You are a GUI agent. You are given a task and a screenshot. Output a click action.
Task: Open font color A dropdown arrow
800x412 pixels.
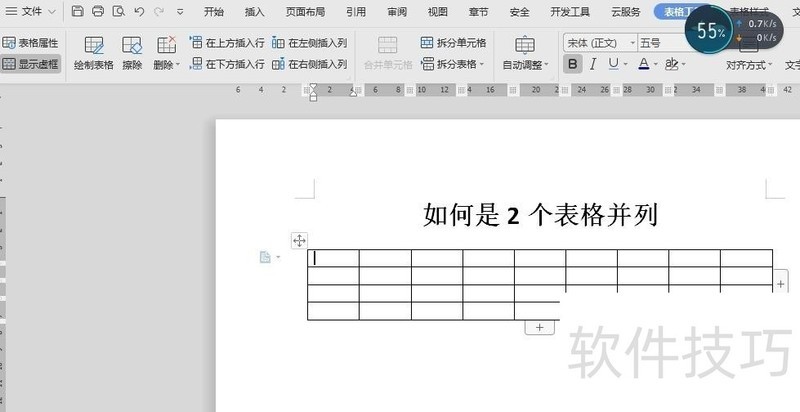pos(656,65)
